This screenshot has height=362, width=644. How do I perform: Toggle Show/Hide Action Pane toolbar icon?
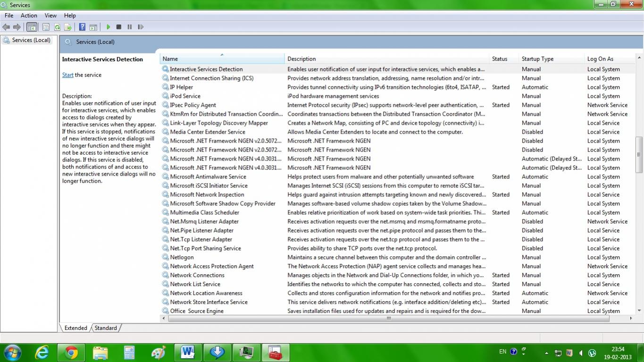(x=93, y=27)
